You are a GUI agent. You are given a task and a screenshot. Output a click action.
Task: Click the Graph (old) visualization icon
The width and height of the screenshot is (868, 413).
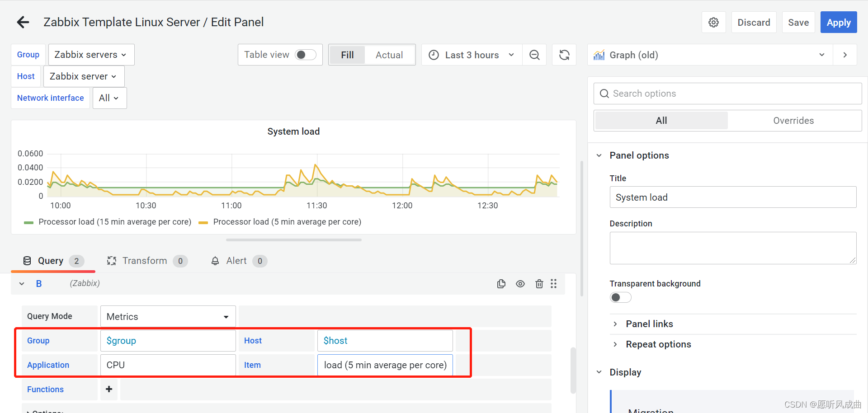tap(599, 55)
